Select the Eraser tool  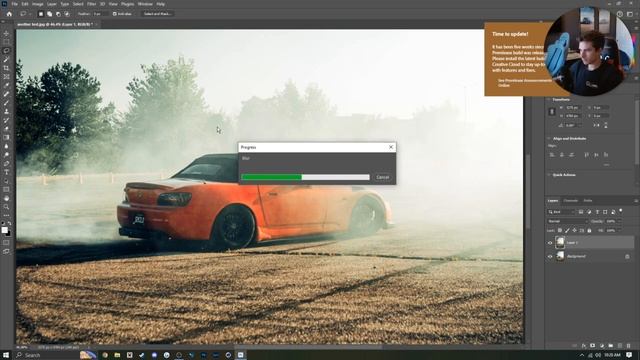pos(6,129)
